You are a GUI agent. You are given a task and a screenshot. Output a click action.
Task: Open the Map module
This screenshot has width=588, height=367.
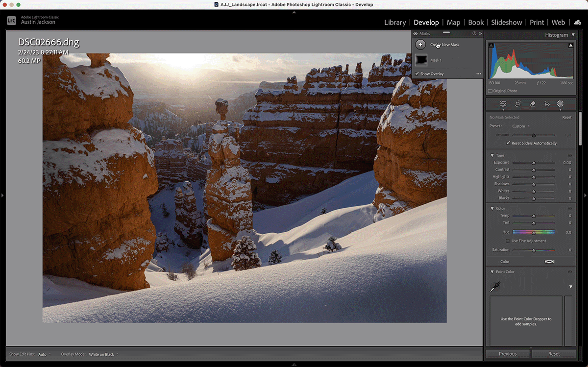453,23
